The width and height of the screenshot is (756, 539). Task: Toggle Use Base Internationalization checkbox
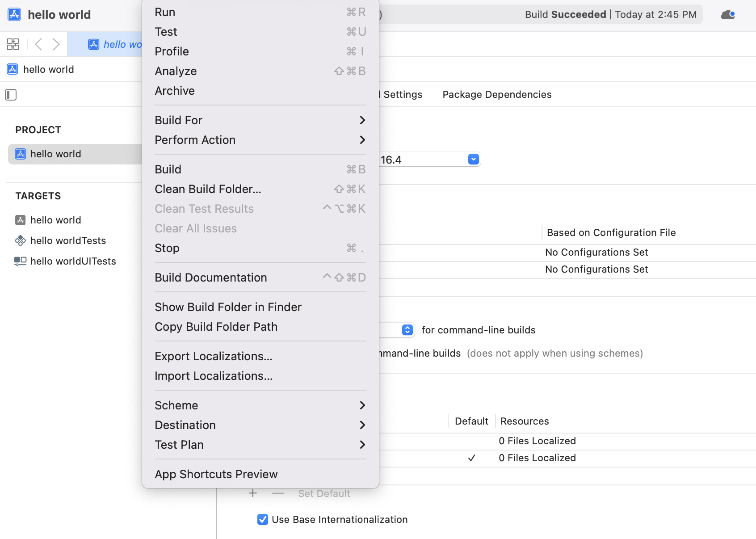[263, 519]
